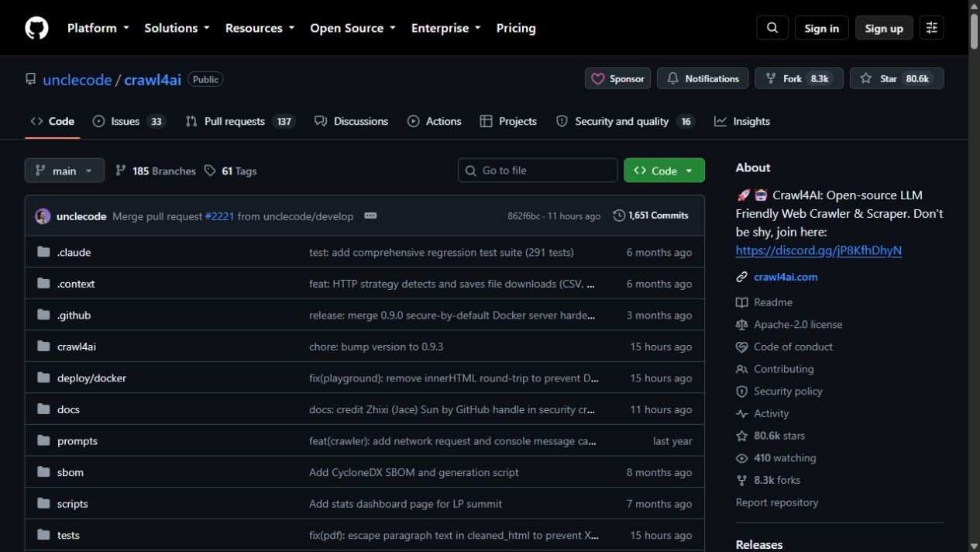The image size is (980, 552).
Task: Click the GitHub octocat logo
Action: tap(36, 28)
